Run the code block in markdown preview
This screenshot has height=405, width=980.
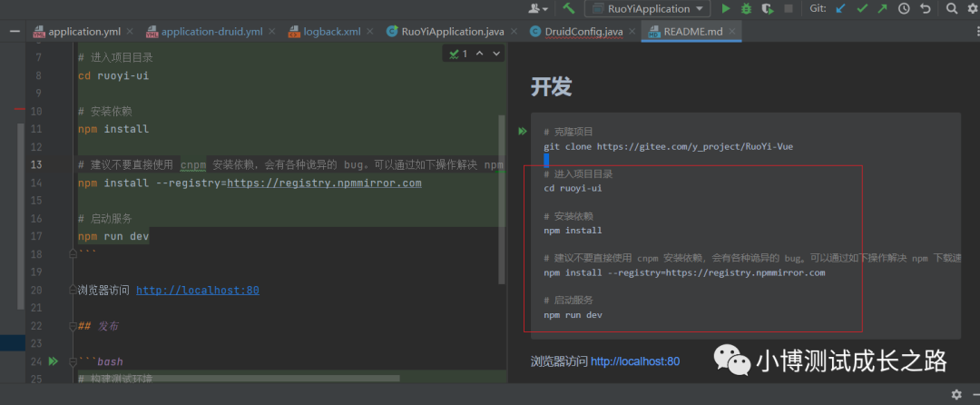tap(523, 132)
